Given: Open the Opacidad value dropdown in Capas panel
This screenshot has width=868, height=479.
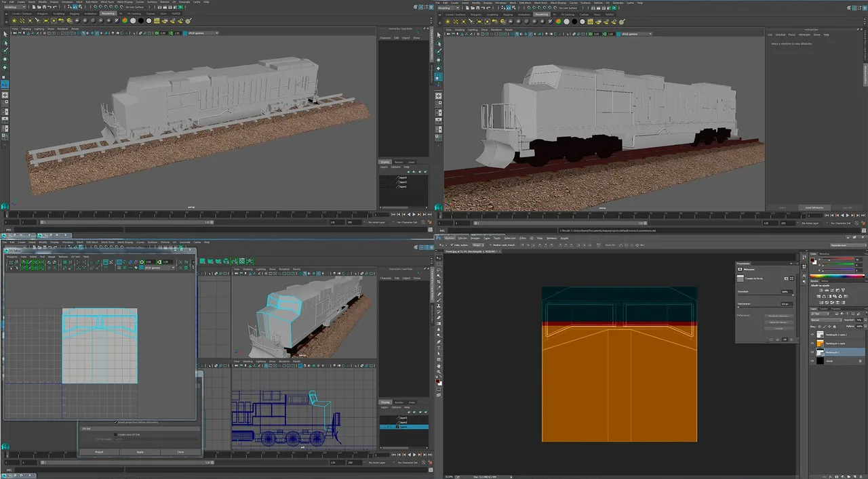Looking at the screenshot, I should coord(865,320).
